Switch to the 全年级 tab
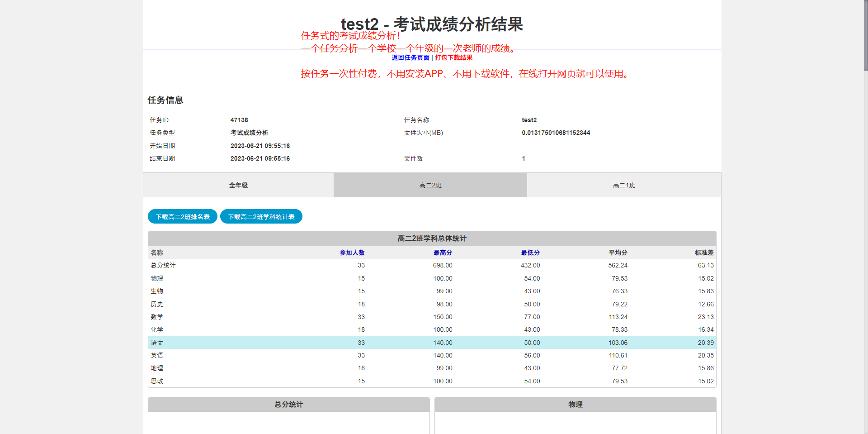 [238, 185]
